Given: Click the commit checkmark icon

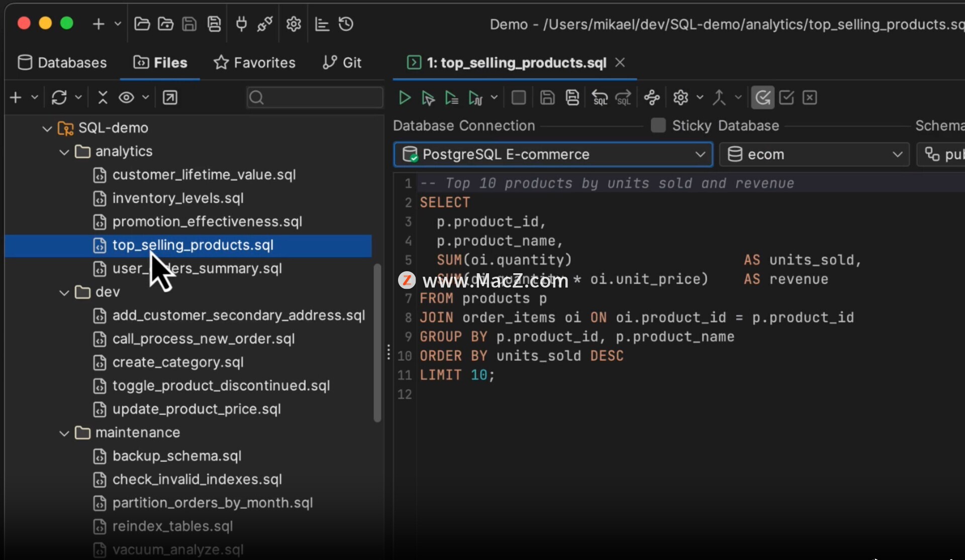Looking at the screenshot, I should [x=787, y=97].
